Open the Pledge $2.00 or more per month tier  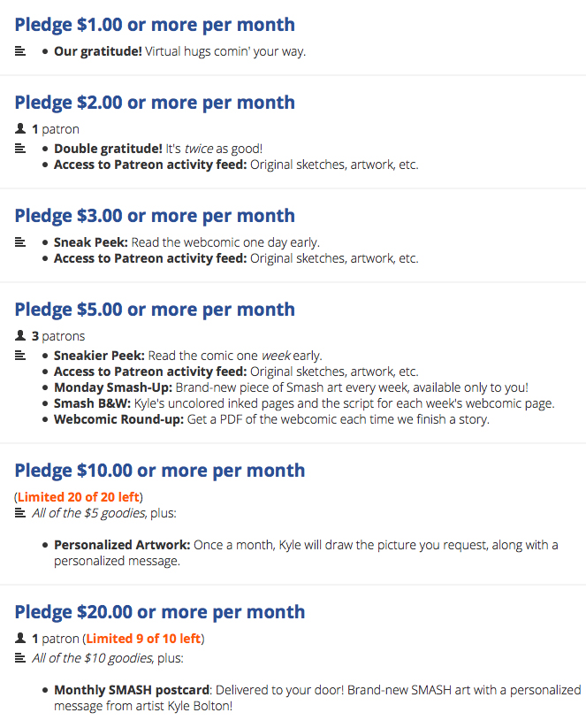click(x=155, y=103)
